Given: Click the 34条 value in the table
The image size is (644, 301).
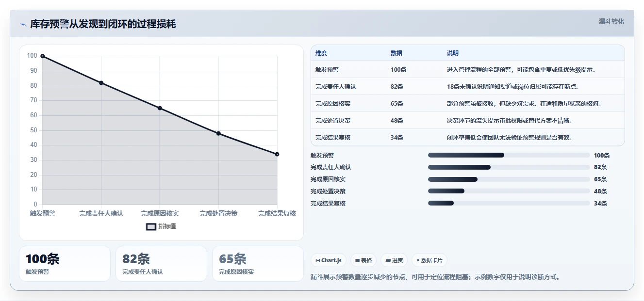Looking at the screenshot, I should (397, 138).
